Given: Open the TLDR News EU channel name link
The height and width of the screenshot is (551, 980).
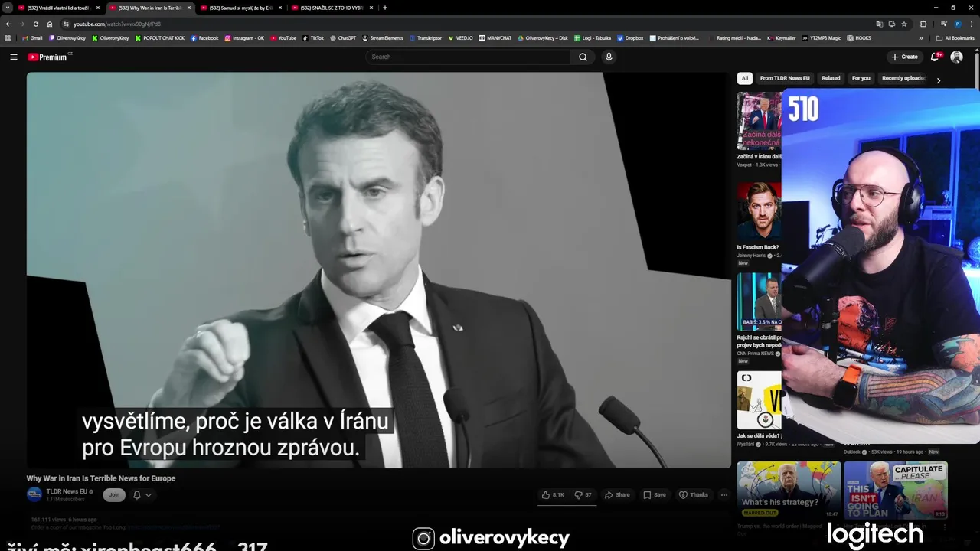Looking at the screenshot, I should [67, 491].
